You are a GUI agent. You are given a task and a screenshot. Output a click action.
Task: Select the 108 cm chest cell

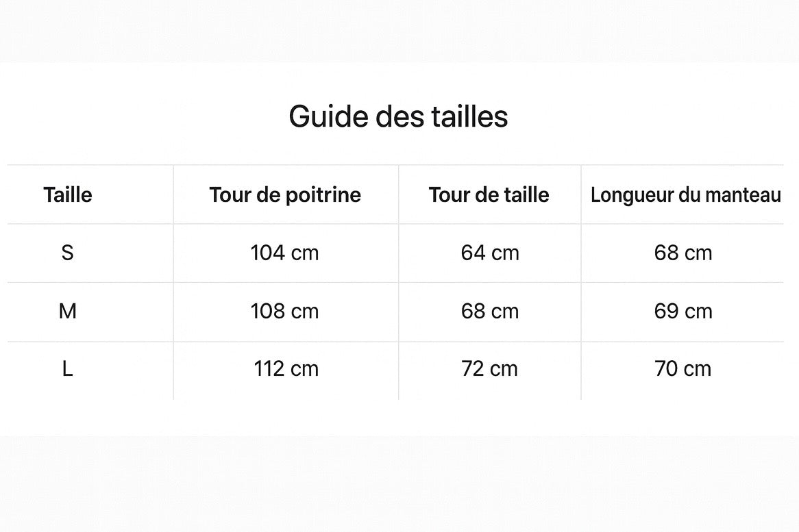285,312
